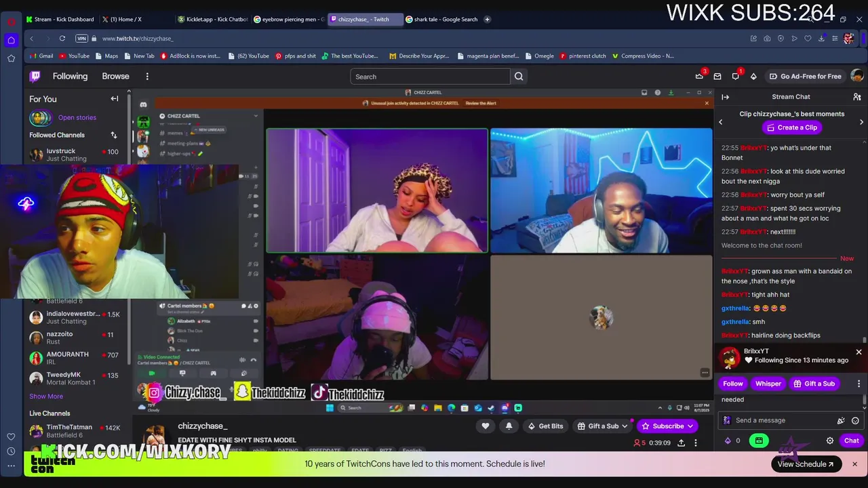Open stream options three-dot menu
The width and height of the screenshot is (868, 488).
(695, 443)
